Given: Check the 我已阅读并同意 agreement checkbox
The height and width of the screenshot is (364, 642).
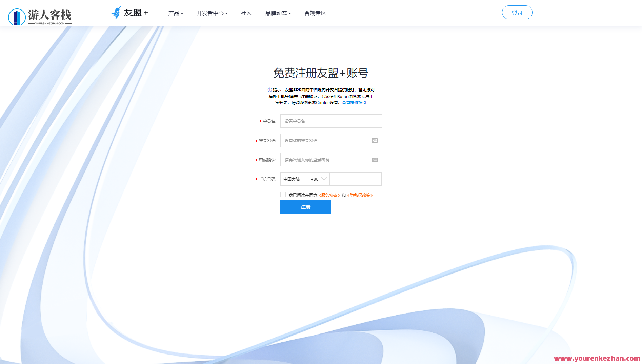Looking at the screenshot, I should coord(283,194).
